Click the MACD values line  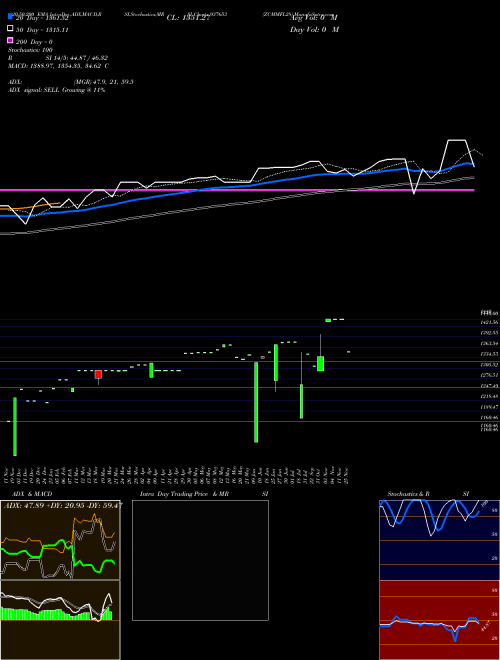click(59, 66)
